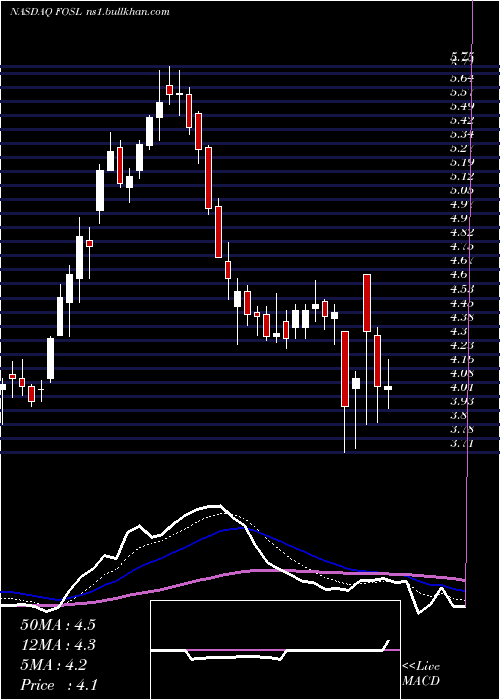Click the 5.64 price axis label
The image size is (500, 700).
[462, 79]
